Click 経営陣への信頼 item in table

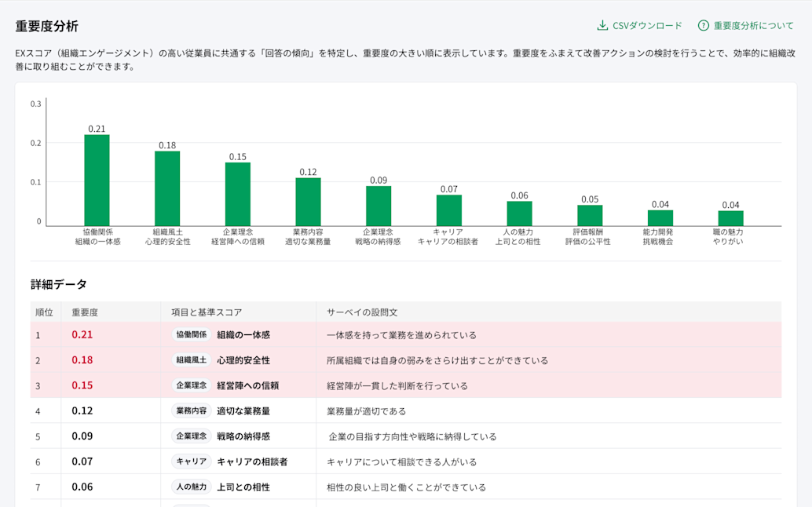click(x=248, y=385)
